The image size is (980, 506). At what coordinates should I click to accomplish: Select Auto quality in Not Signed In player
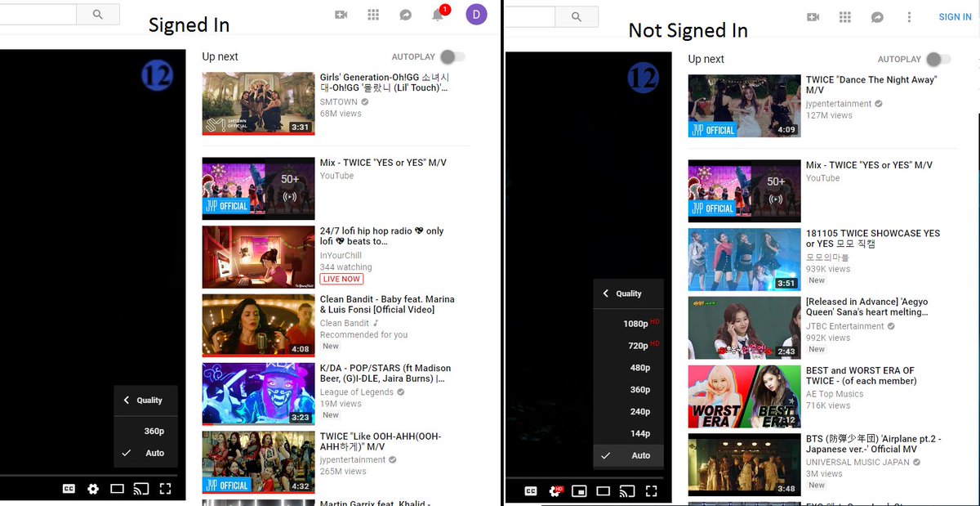629,455
